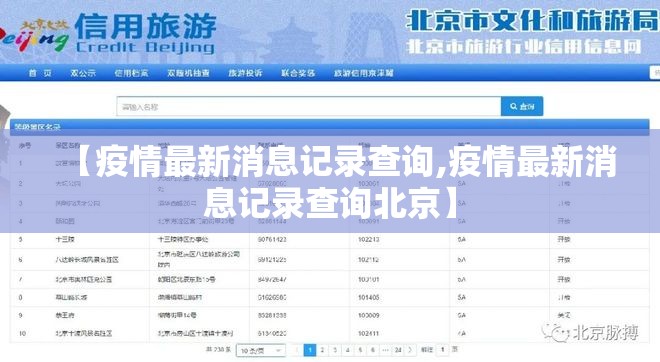Click the 5A grade in 十三陵 row

[x=462, y=239]
